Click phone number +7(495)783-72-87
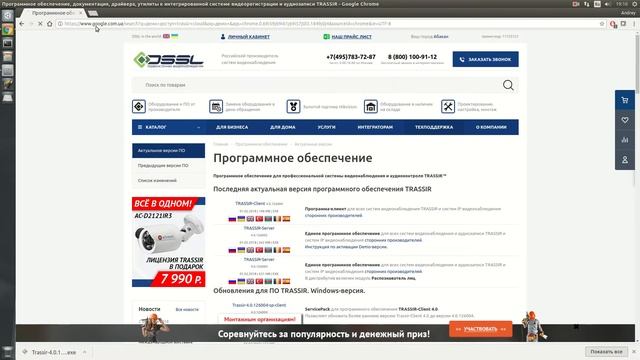 (x=351, y=57)
